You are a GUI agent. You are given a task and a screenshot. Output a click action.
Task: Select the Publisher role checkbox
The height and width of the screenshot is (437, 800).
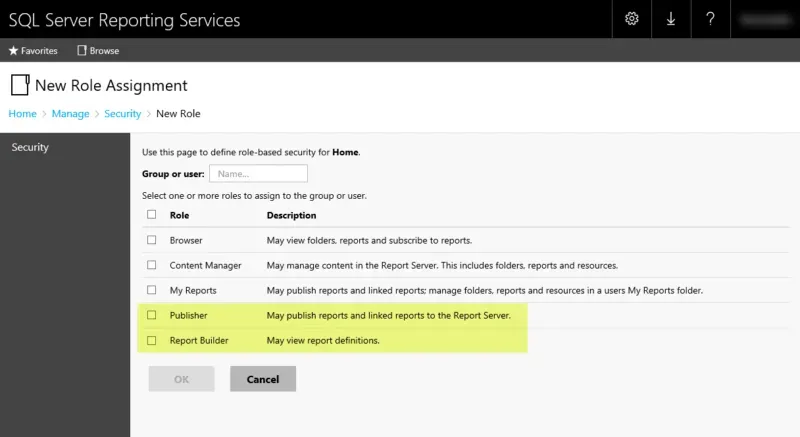tap(152, 315)
